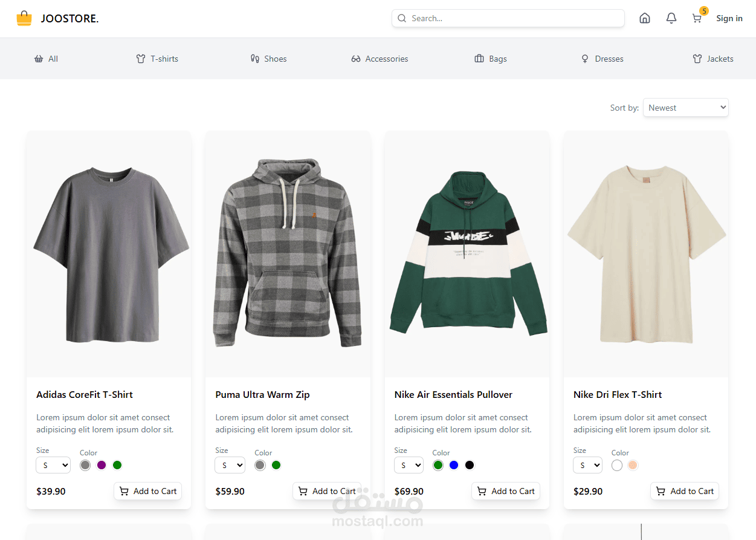Open the Puma Ultra Warm Zip product image
Image resolution: width=756 pixels, height=540 pixels.
coord(288,254)
